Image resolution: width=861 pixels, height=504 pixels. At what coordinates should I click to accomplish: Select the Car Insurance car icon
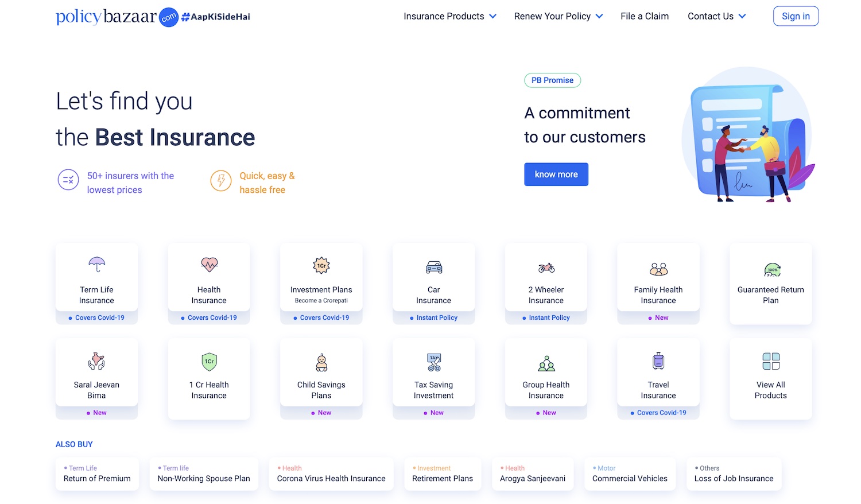[434, 267]
